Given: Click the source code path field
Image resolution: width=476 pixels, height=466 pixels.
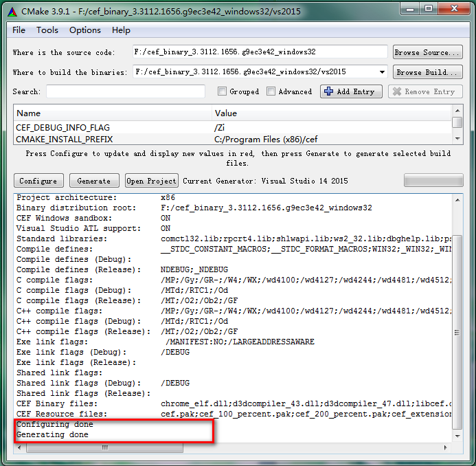Looking at the screenshot, I should pyautogui.click(x=260, y=52).
